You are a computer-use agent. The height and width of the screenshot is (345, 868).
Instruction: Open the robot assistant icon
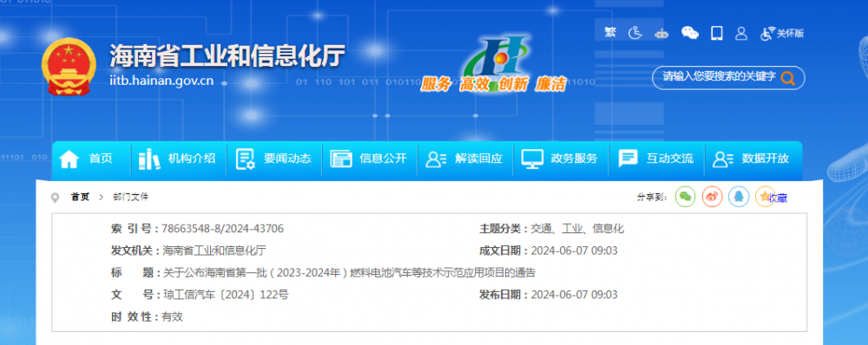point(661,34)
